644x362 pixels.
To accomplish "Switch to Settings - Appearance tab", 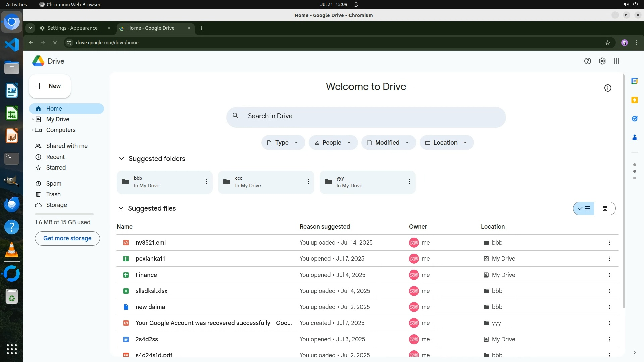I will (x=72, y=28).
